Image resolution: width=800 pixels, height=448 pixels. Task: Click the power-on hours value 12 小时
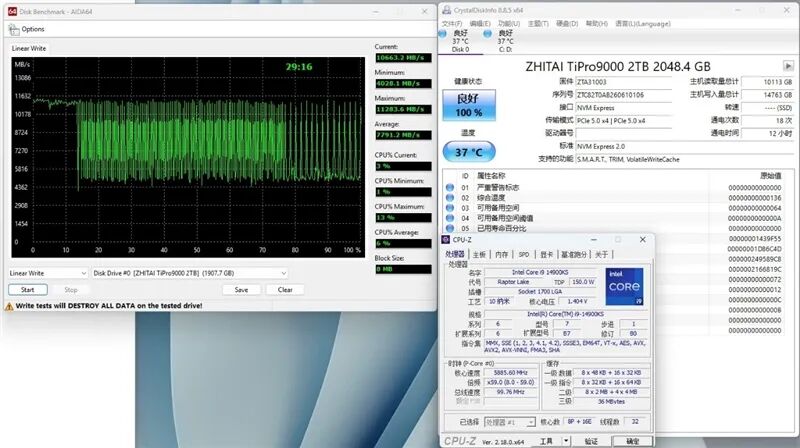(767, 134)
